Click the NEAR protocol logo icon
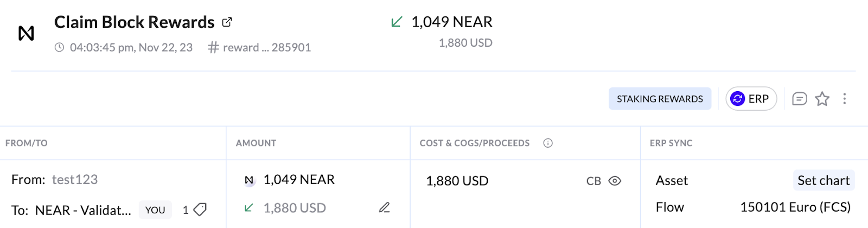The image size is (868, 228). click(x=26, y=34)
